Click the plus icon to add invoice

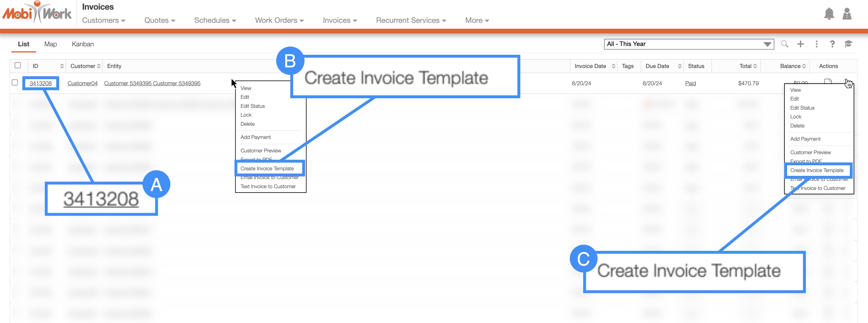coord(800,44)
